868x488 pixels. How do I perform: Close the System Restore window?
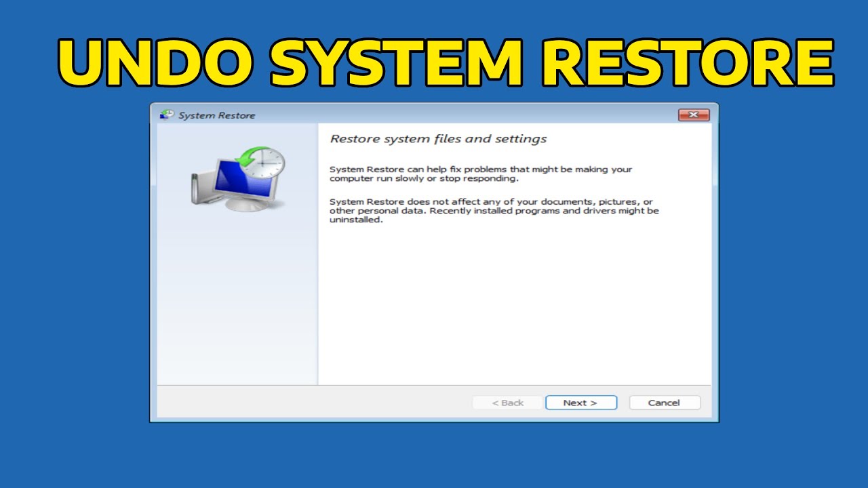point(694,115)
